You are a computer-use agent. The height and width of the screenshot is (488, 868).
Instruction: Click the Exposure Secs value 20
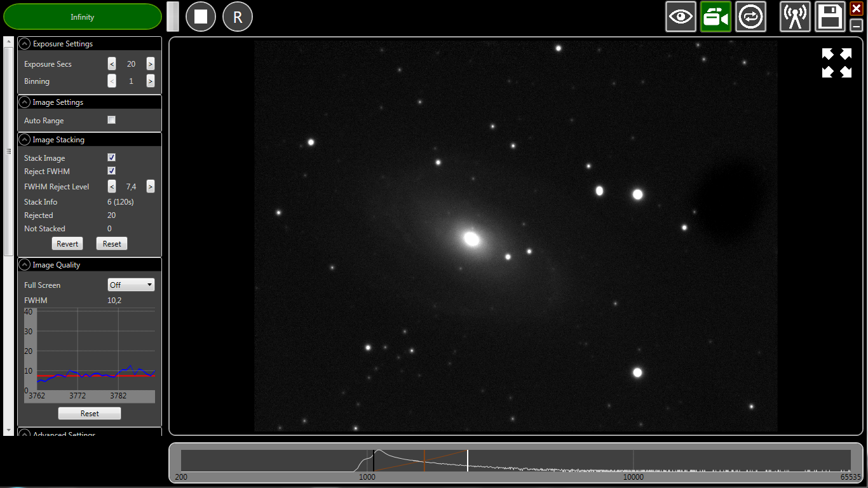pos(131,64)
